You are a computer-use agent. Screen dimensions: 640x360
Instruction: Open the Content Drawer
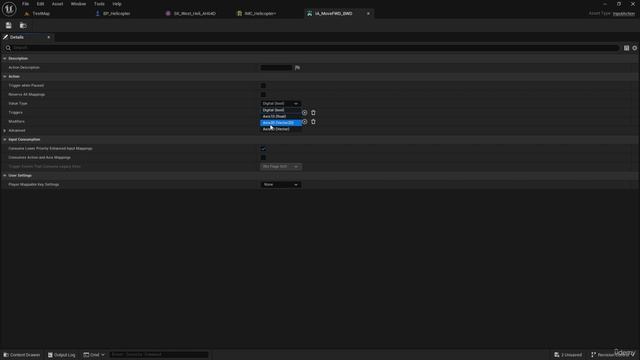(x=22, y=355)
